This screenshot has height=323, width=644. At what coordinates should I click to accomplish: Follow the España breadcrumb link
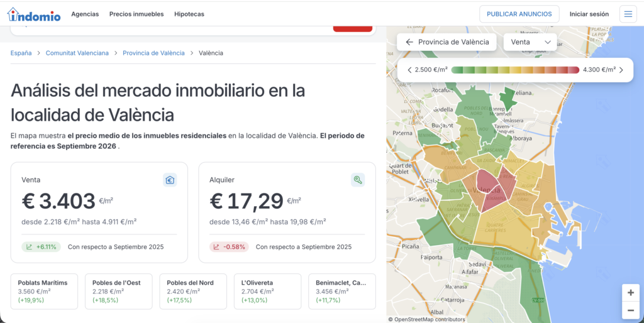tap(21, 53)
